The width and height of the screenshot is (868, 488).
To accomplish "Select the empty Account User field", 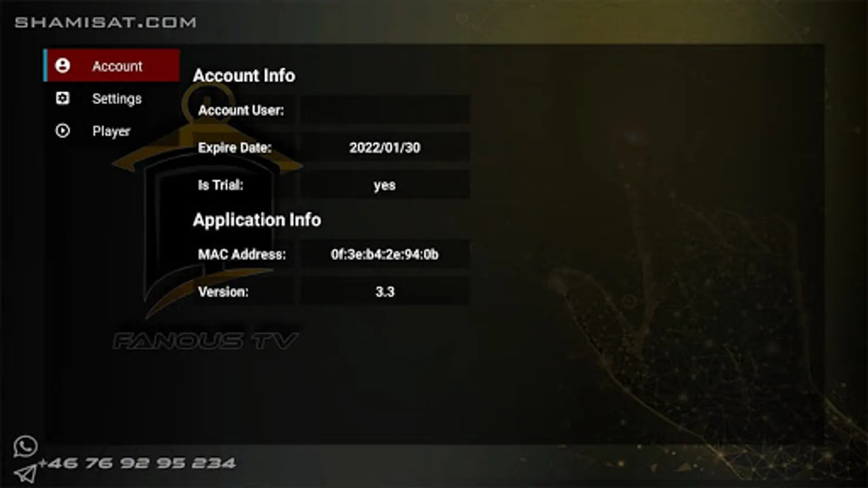I will [385, 110].
